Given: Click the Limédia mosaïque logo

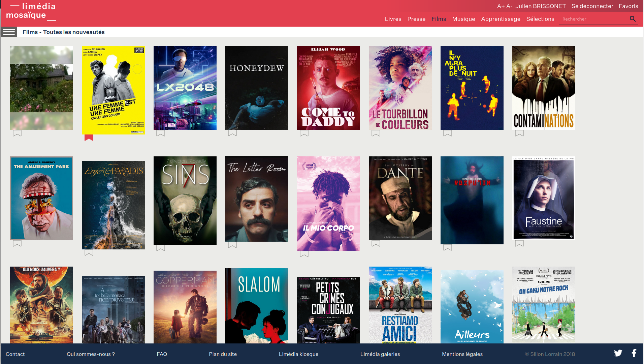Looking at the screenshot, I should pyautogui.click(x=31, y=11).
